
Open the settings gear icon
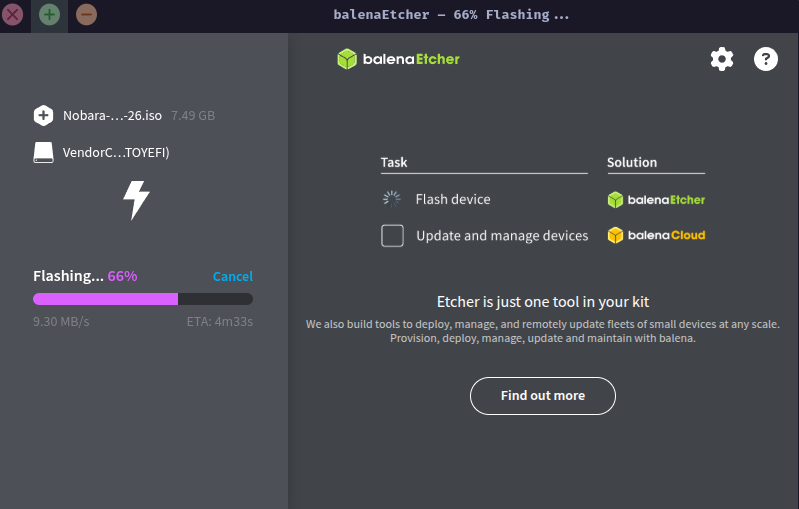[x=722, y=59]
